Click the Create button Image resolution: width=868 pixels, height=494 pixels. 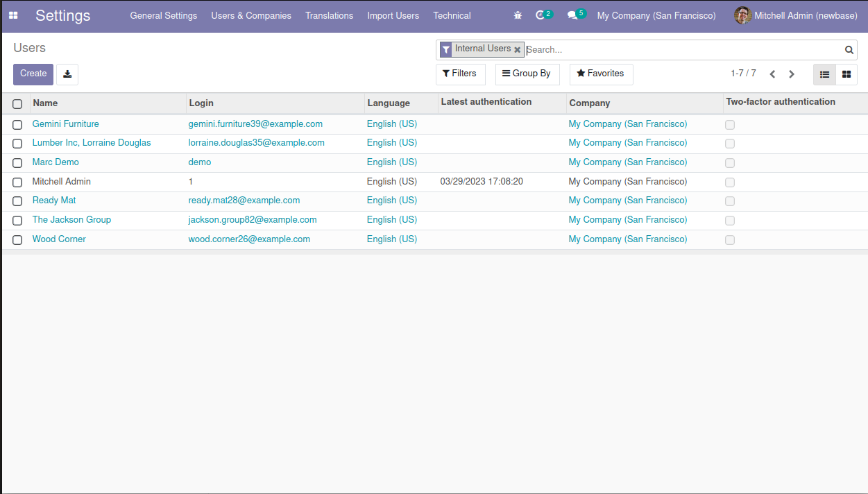coord(33,74)
